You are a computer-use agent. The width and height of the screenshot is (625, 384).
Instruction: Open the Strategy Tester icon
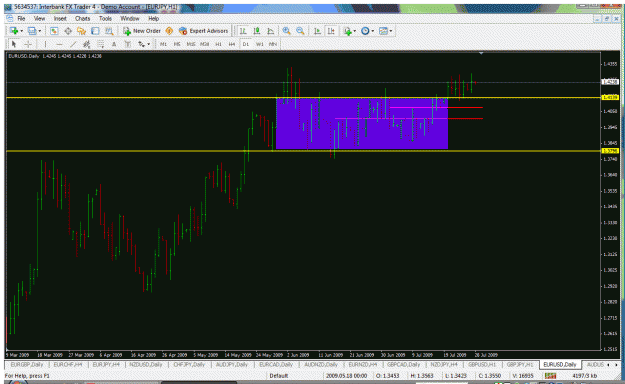pyautogui.click(x=109, y=31)
